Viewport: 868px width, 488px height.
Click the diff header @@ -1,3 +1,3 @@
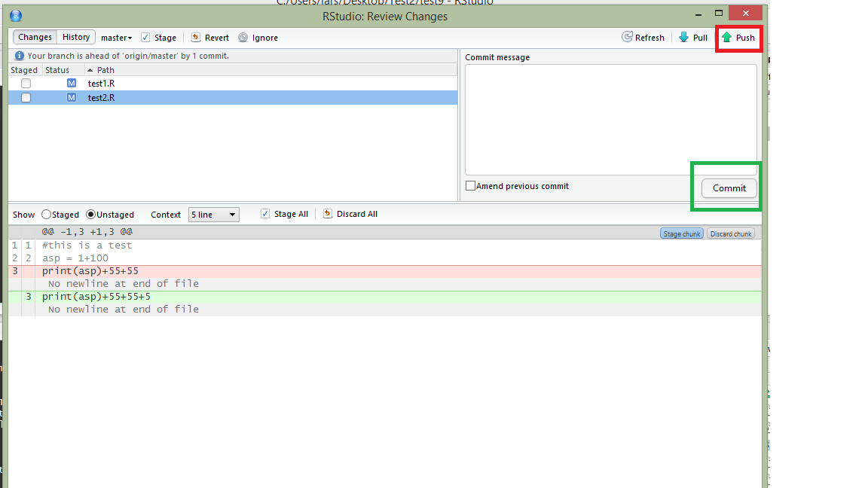[x=87, y=232]
